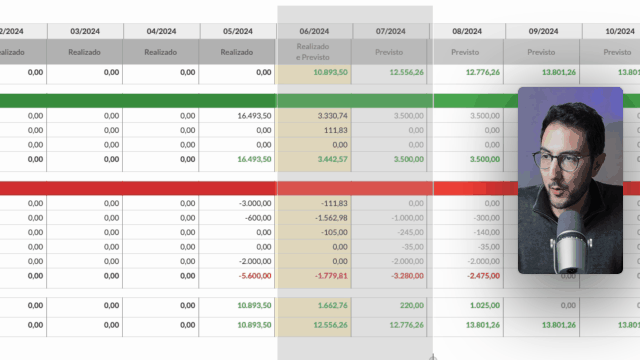Click the 3.330,74 cell in 06/2024

(333, 116)
